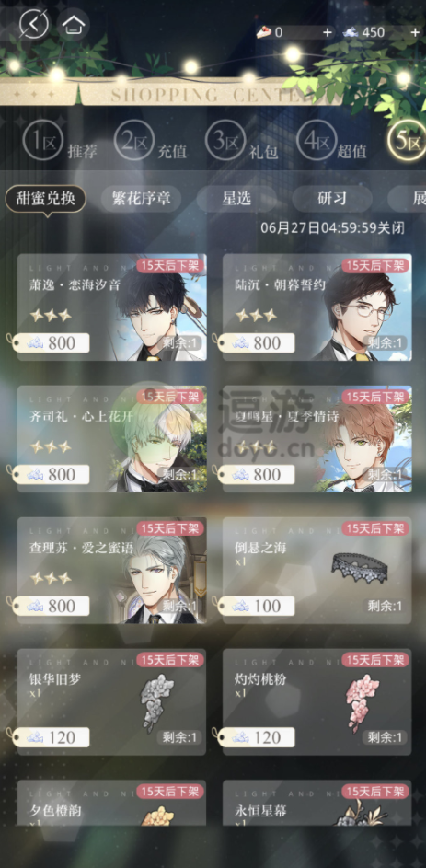Switch to 星选 tab
Image resolution: width=426 pixels, height=868 pixels.
[236, 199]
